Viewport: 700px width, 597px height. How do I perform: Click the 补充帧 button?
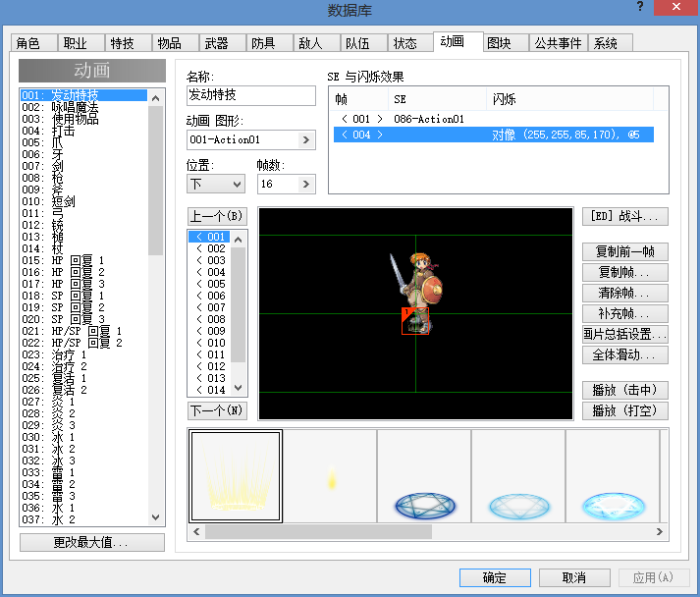coord(625,313)
